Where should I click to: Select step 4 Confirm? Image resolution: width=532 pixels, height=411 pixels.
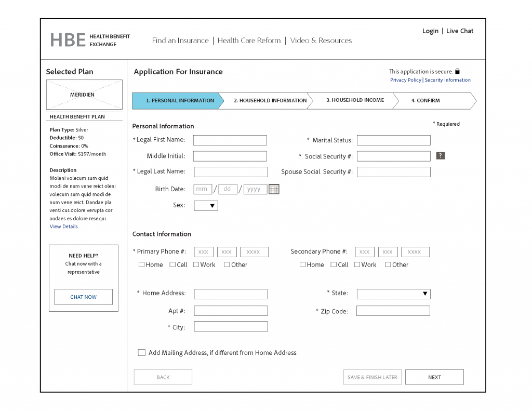click(434, 101)
